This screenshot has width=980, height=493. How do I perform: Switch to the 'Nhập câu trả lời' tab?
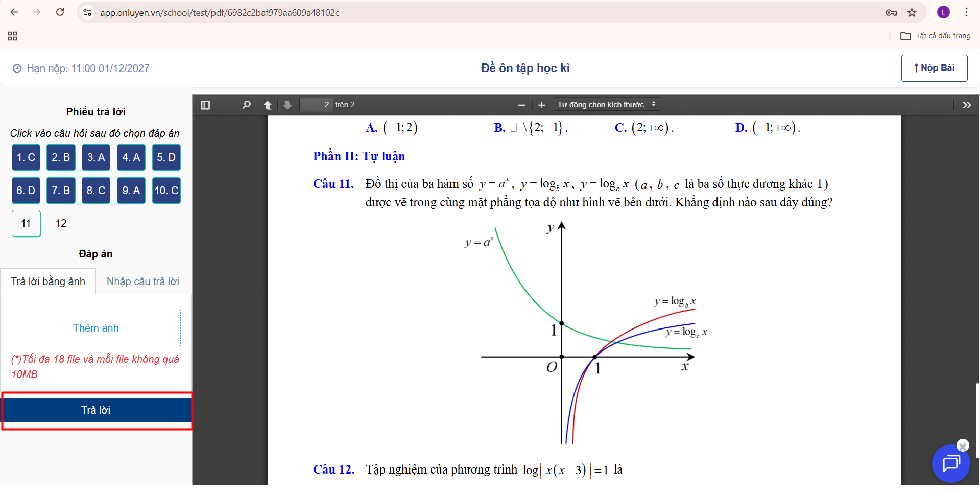(143, 281)
